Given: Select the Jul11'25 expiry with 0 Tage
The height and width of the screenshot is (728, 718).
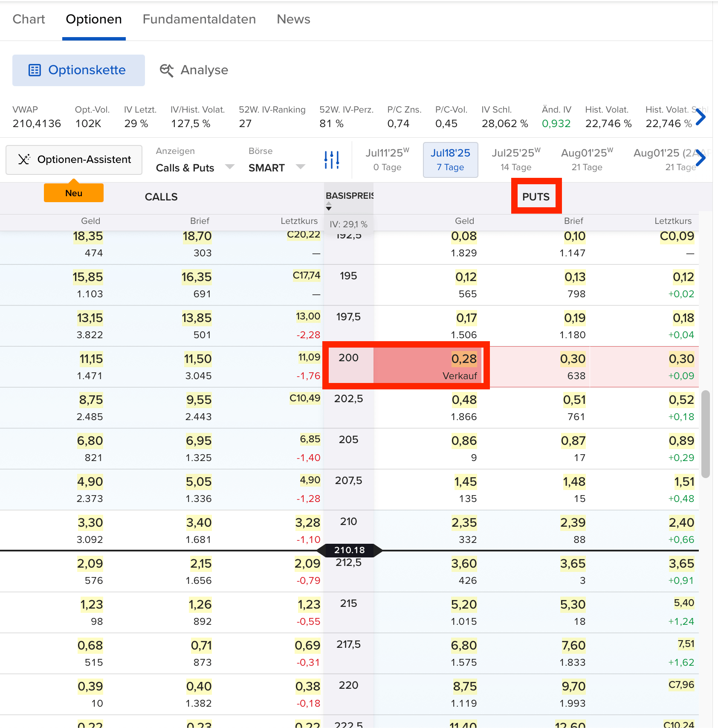Looking at the screenshot, I should coord(387,160).
